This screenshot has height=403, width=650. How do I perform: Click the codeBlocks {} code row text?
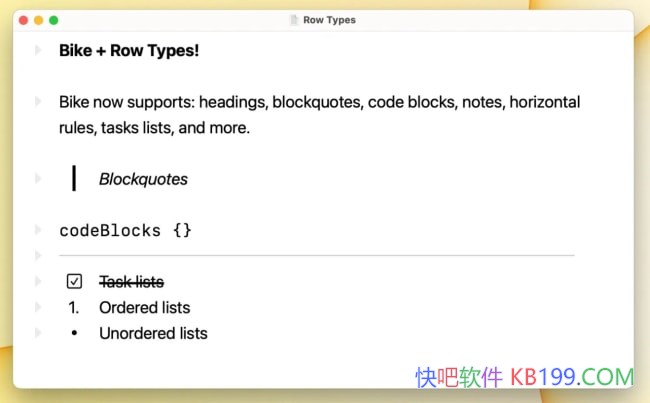click(125, 230)
